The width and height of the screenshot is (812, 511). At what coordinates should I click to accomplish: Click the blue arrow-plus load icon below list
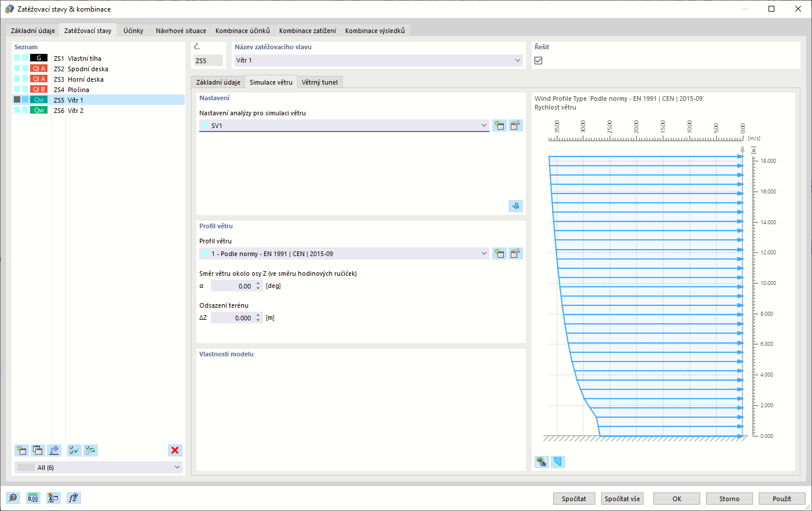(54, 450)
